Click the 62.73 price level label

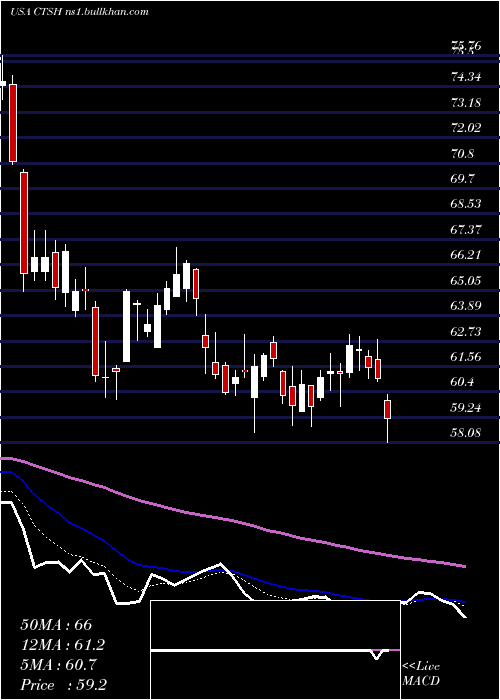(x=467, y=332)
